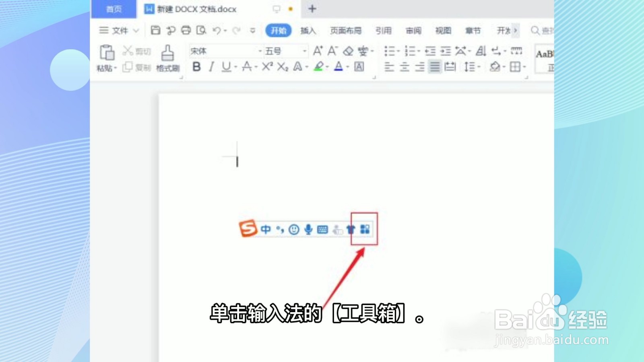Click the tab stops ruler icon
644x362 pixels.
516,51
